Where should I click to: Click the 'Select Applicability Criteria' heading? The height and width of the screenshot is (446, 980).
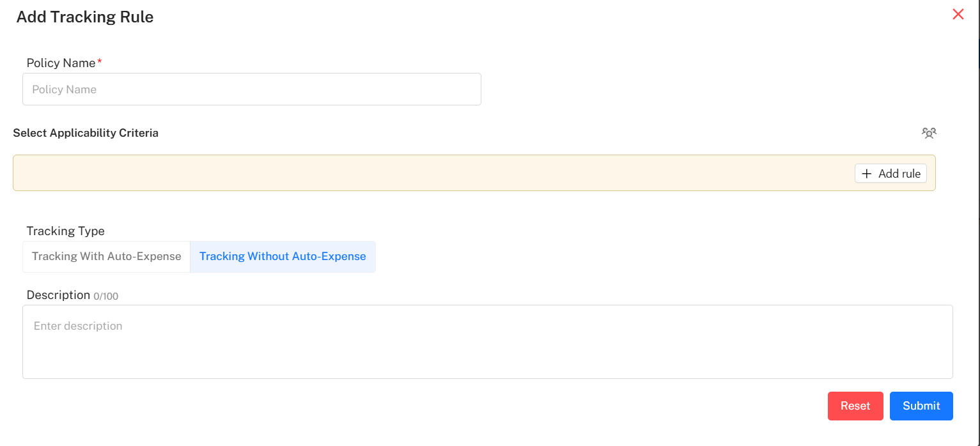click(86, 133)
